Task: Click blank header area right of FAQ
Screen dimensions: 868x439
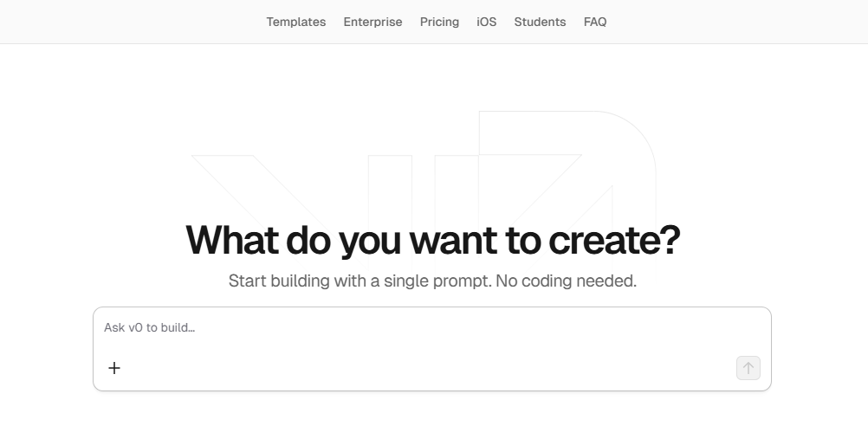Action: 736,22
